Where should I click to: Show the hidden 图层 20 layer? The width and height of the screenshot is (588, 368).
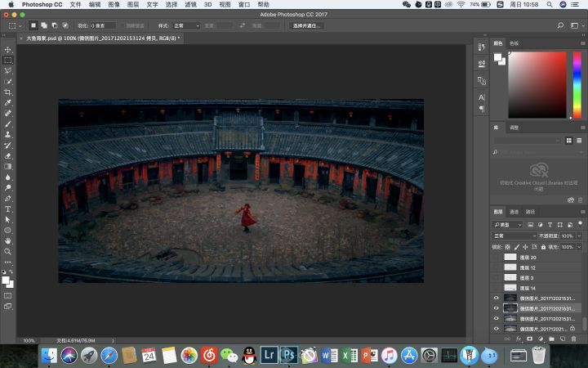[x=496, y=258]
